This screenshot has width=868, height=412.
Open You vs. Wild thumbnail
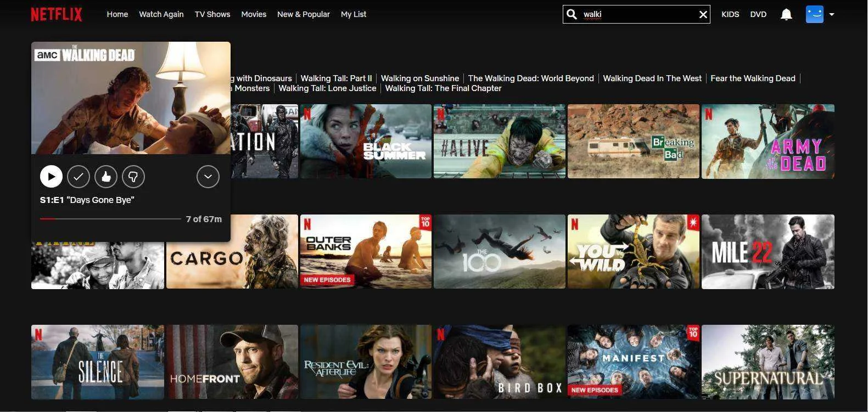(x=634, y=251)
